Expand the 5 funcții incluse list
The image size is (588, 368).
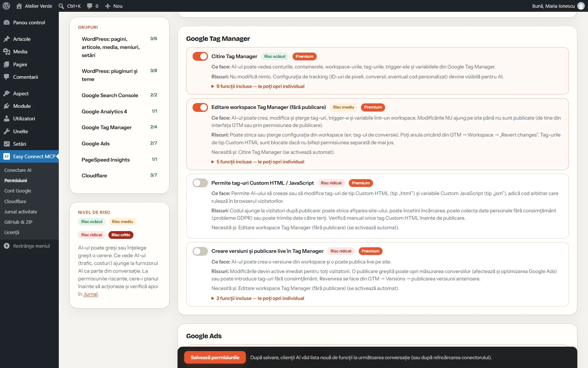[x=258, y=162]
